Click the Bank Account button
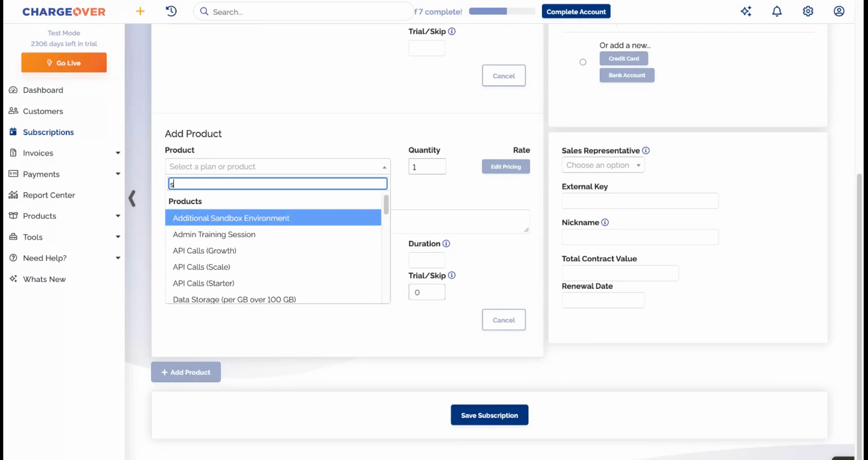The width and height of the screenshot is (868, 460). coord(627,75)
